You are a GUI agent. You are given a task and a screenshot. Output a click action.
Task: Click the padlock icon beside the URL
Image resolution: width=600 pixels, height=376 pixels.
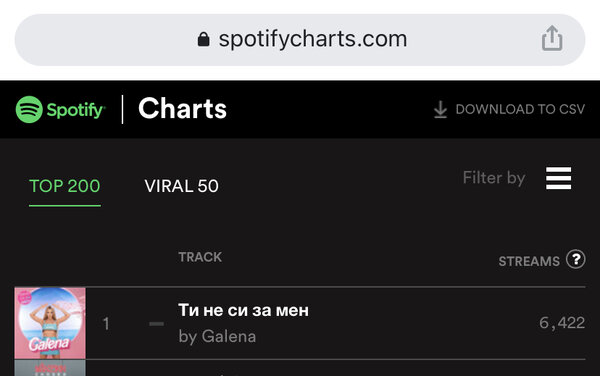click(x=204, y=39)
